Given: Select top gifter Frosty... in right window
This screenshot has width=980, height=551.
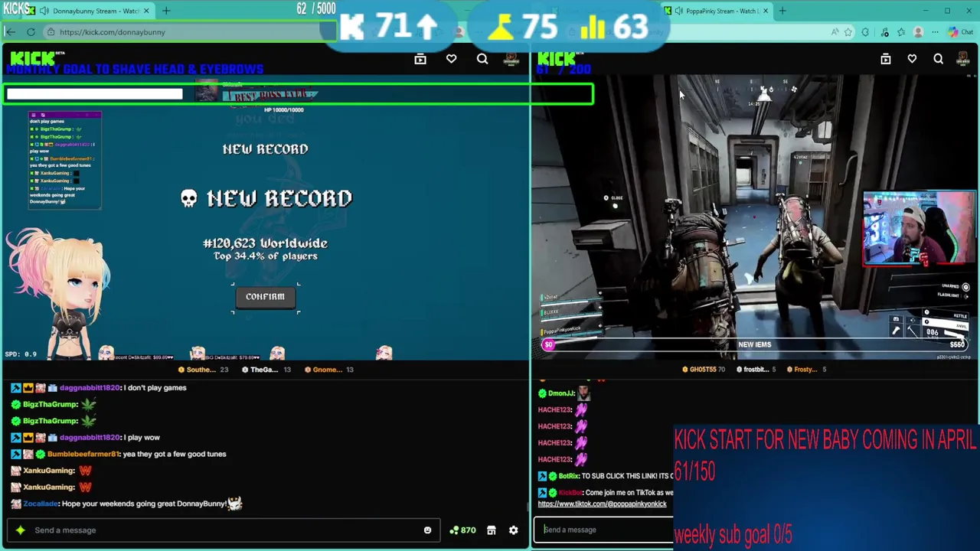Looking at the screenshot, I should 805,370.
